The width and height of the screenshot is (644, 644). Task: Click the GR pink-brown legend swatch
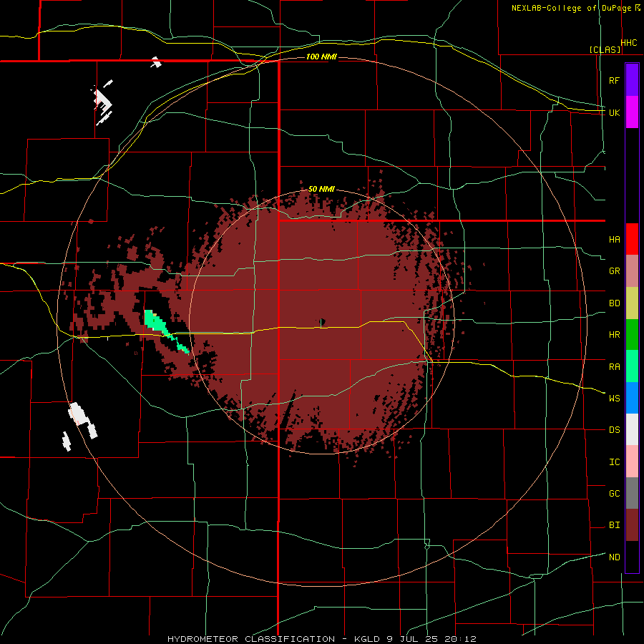click(632, 270)
